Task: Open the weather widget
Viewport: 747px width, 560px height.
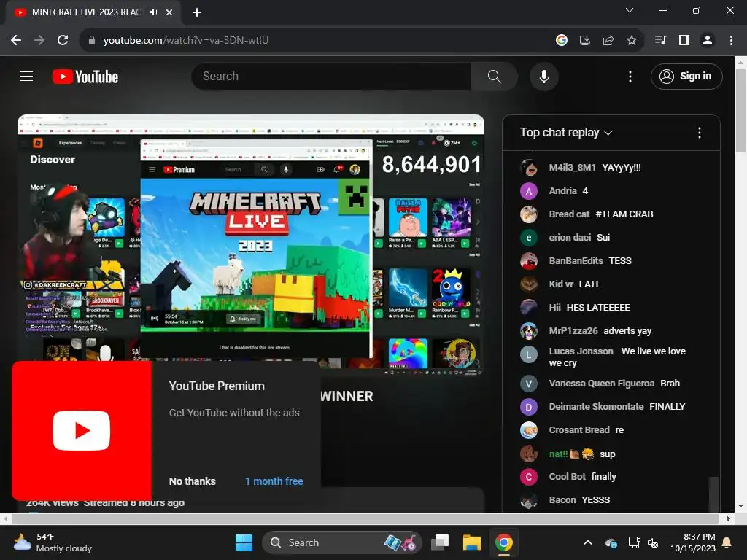Action: 53,542
